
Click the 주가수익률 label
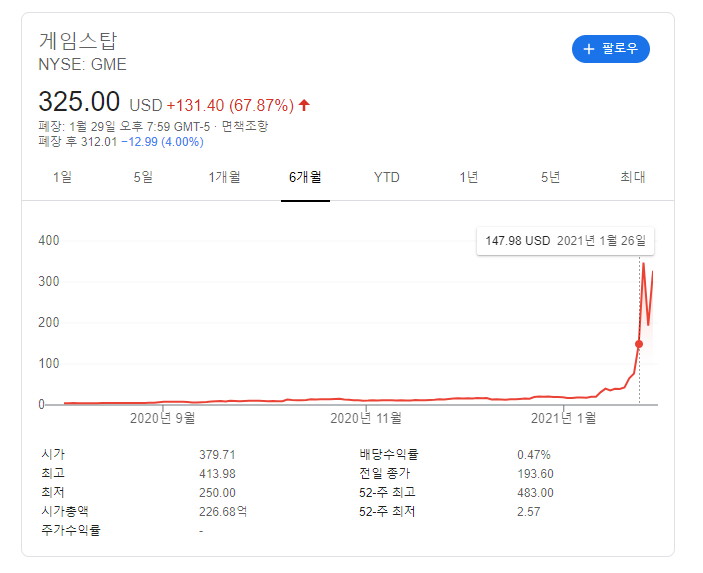click(x=71, y=530)
